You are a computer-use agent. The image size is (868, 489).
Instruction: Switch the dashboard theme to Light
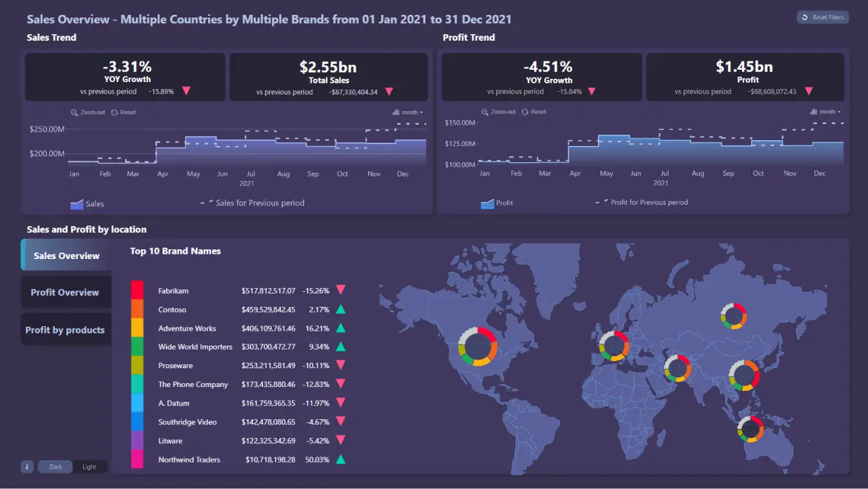90,466
